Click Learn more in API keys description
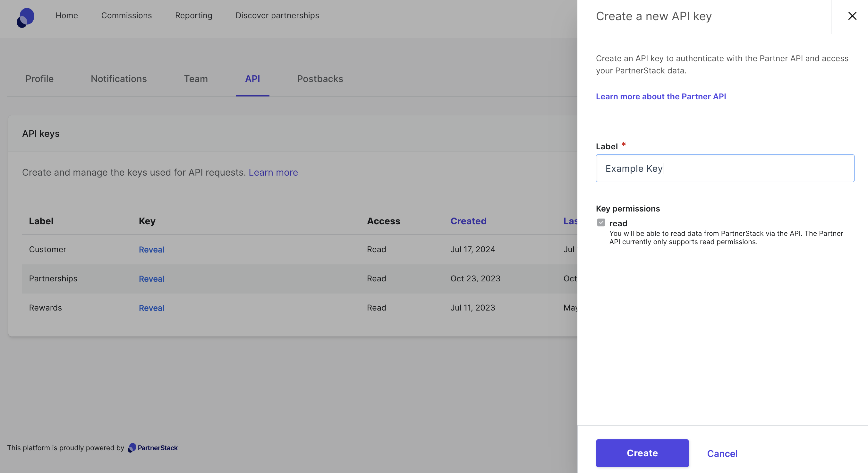 tap(273, 172)
